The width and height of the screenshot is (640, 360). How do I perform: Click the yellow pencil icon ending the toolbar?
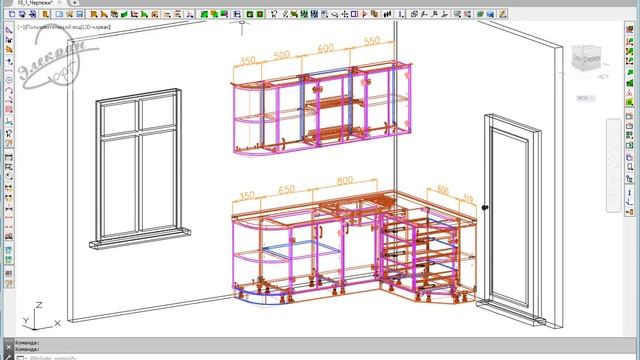502,14
